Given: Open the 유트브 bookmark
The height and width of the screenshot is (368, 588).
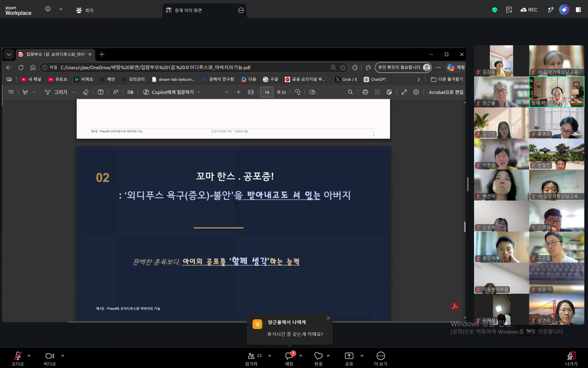Looking at the screenshot, I should (x=58, y=79).
